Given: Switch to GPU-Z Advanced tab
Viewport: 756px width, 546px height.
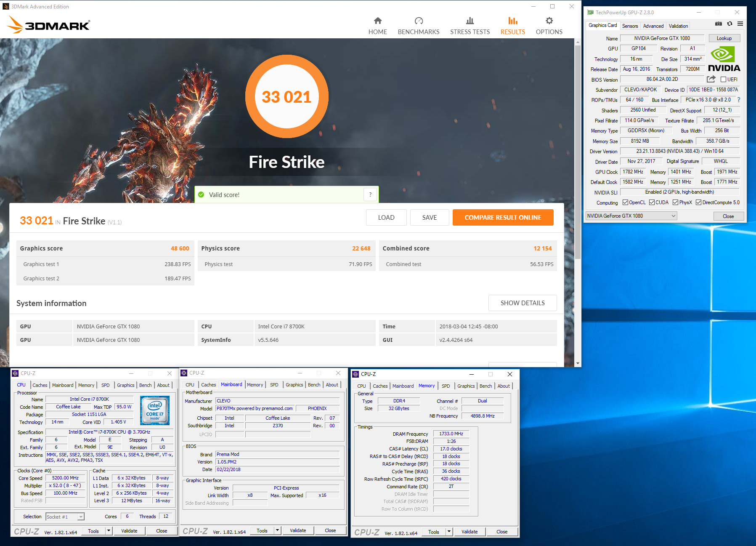Looking at the screenshot, I should point(653,26).
